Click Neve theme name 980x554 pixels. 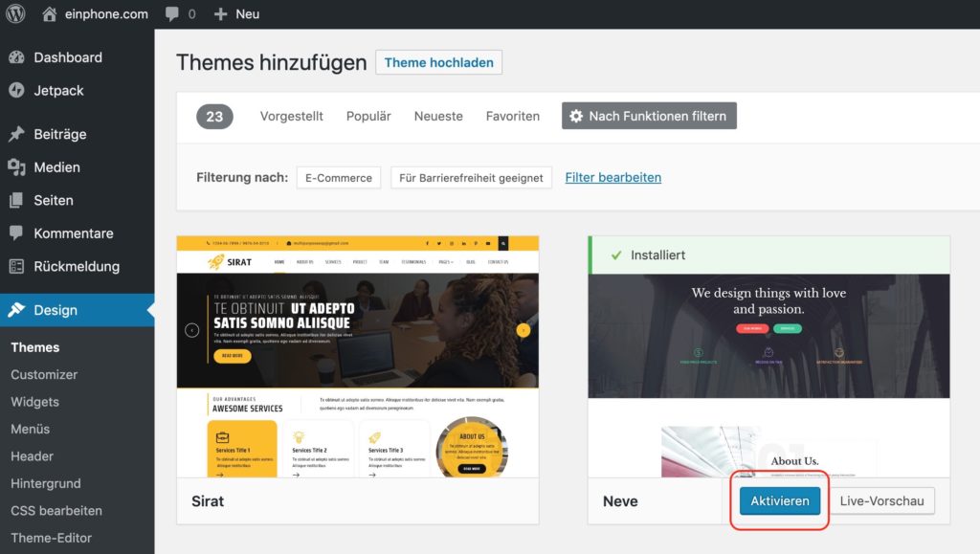620,501
